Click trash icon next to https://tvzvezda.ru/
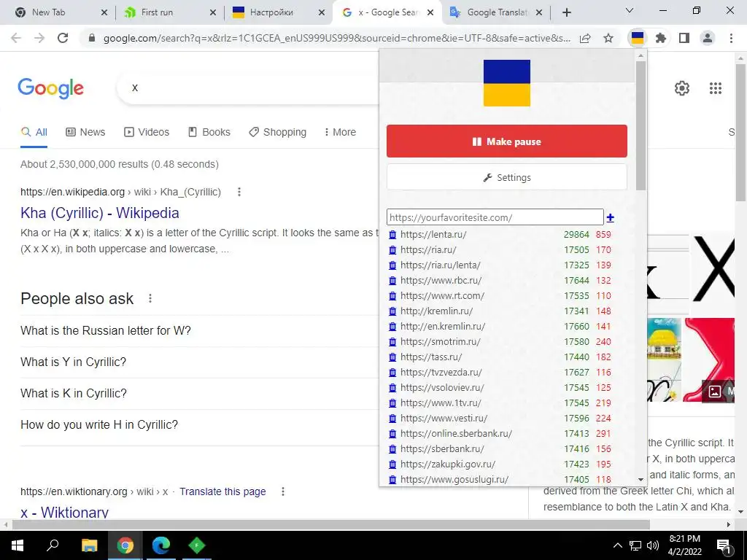747x560 pixels. point(392,373)
